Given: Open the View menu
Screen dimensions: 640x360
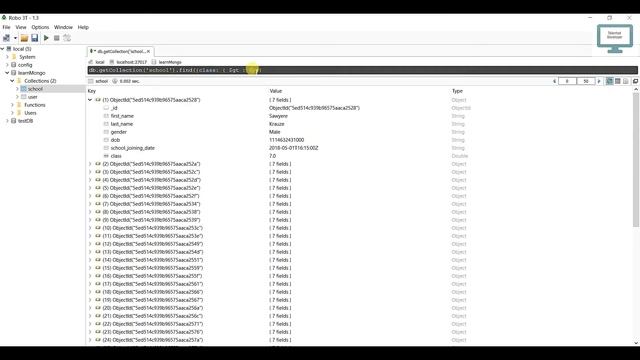Looking at the screenshot, I should [21, 27].
